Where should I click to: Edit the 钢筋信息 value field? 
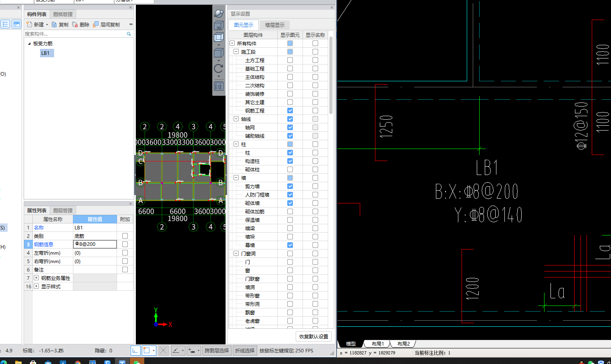95,244
